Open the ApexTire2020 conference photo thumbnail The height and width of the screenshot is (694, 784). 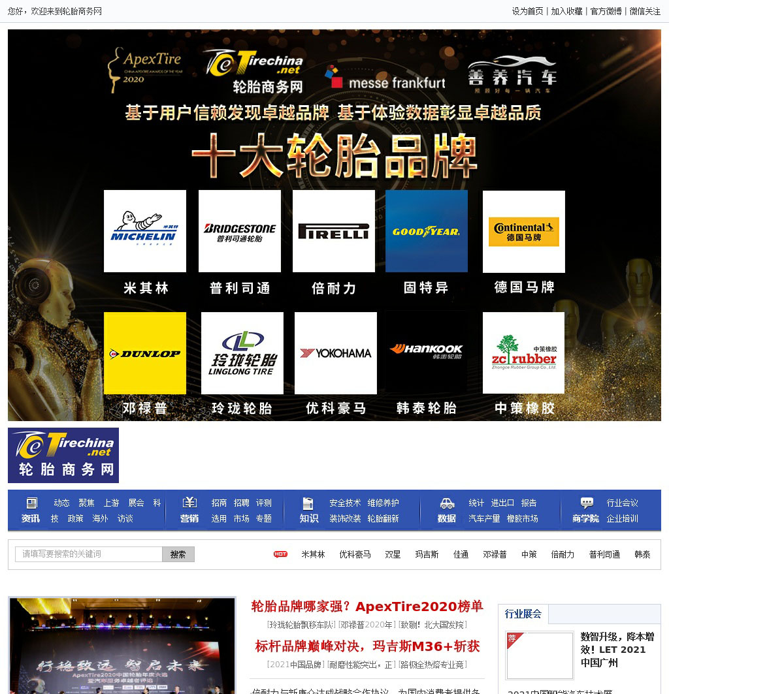point(122,645)
